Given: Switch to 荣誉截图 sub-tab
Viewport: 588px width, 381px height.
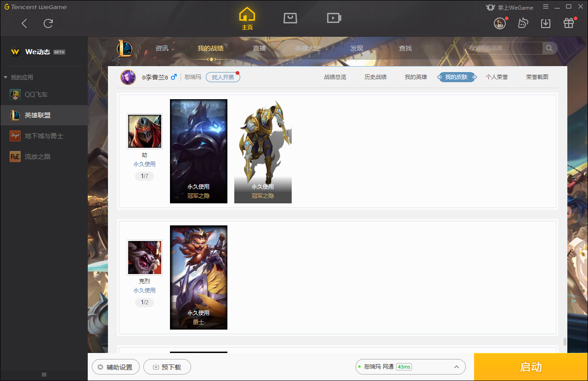Looking at the screenshot, I should (537, 77).
